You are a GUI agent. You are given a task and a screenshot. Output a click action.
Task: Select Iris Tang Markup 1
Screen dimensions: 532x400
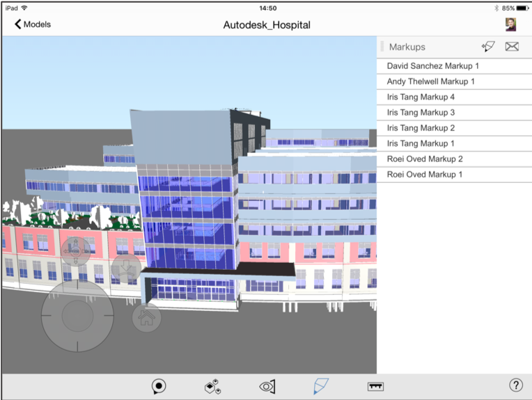pyautogui.click(x=454, y=144)
